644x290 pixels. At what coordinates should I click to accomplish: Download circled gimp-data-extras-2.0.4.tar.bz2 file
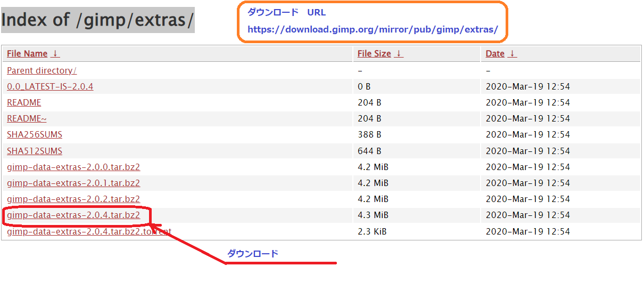pos(73,215)
